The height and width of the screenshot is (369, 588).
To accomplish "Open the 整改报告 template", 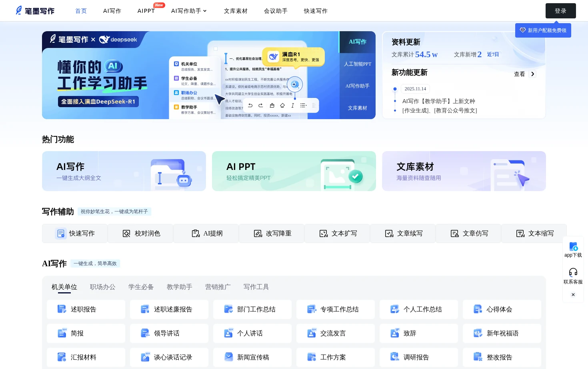I will (x=502, y=357).
